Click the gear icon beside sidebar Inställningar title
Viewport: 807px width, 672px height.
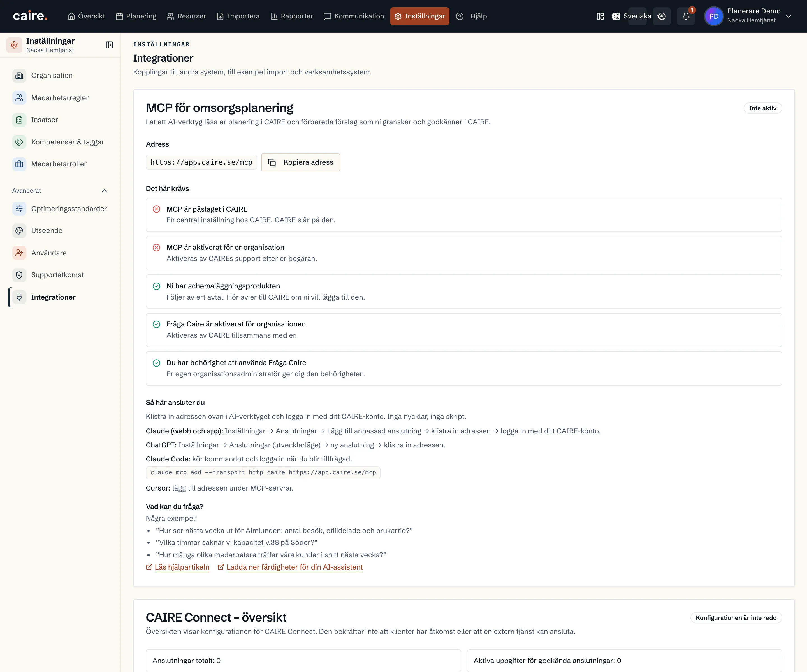(x=14, y=45)
